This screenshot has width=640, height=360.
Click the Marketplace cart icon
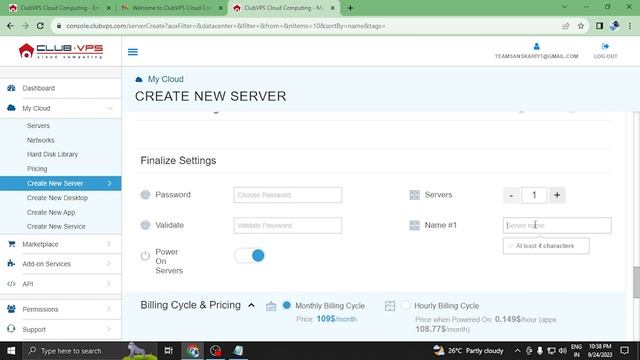[11, 244]
